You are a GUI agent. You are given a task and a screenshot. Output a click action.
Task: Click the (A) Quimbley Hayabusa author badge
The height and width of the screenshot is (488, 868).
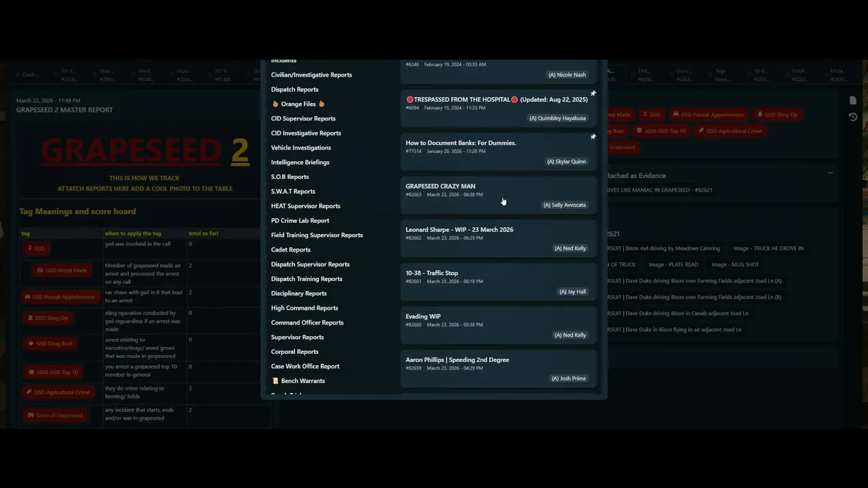coord(557,118)
